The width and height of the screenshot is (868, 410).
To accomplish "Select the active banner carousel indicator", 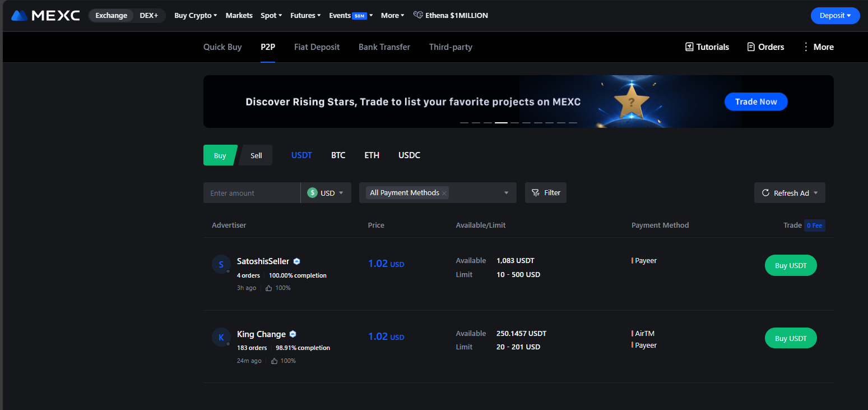I will [501, 122].
